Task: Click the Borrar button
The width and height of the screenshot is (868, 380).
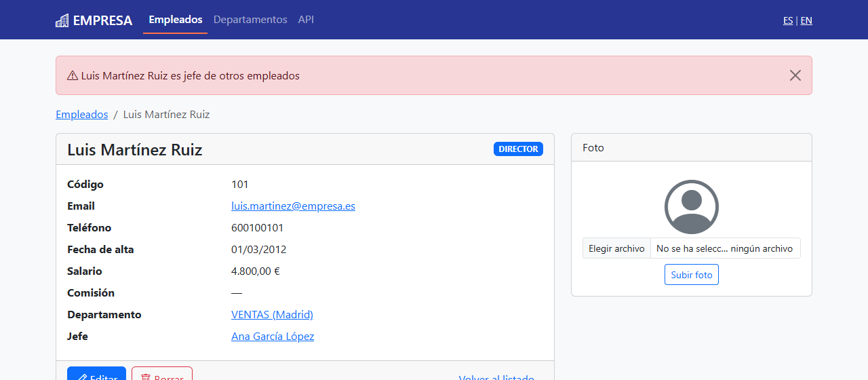Action: pyautogui.click(x=162, y=375)
